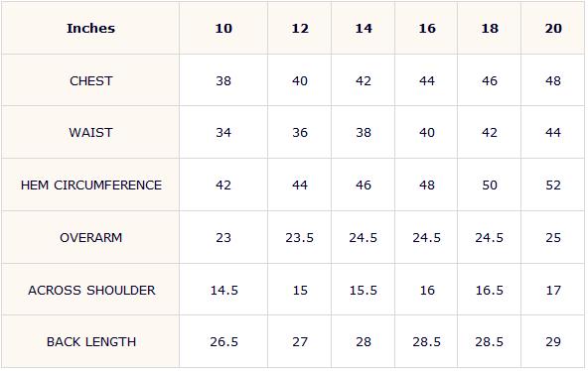Click the CHEST row label
The image size is (588, 371).
click(90, 81)
